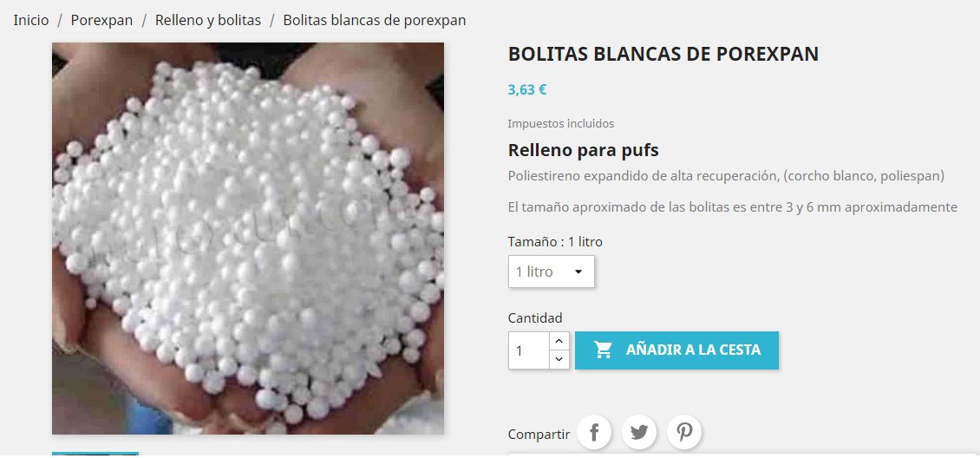Screen dimensions: 980x458
Task: Click the Relleno para pufs heading
Action: [x=583, y=151]
